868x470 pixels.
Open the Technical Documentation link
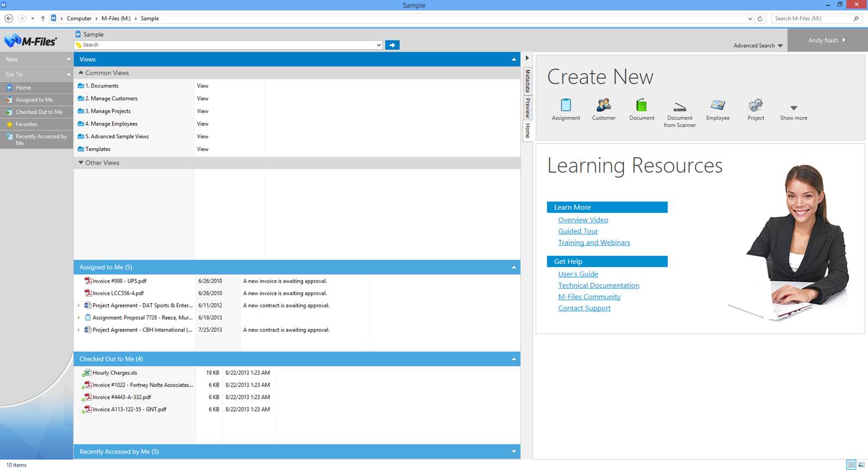click(598, 285)
